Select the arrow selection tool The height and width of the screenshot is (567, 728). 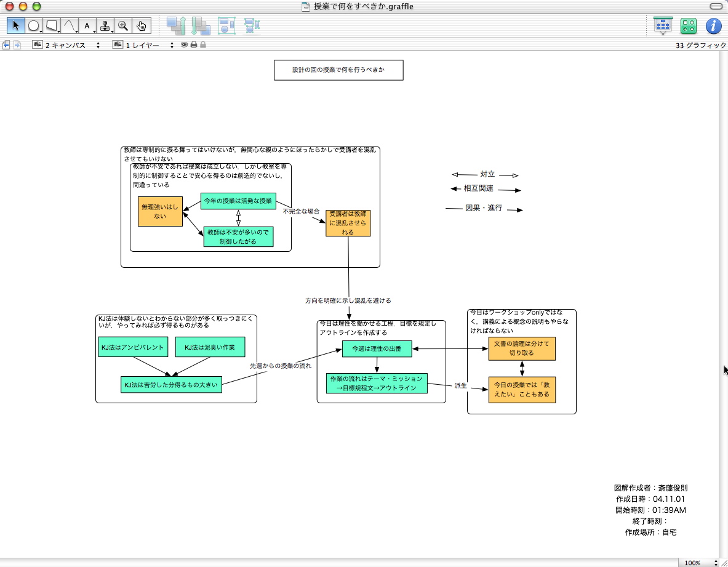click(x=16, y=26)
